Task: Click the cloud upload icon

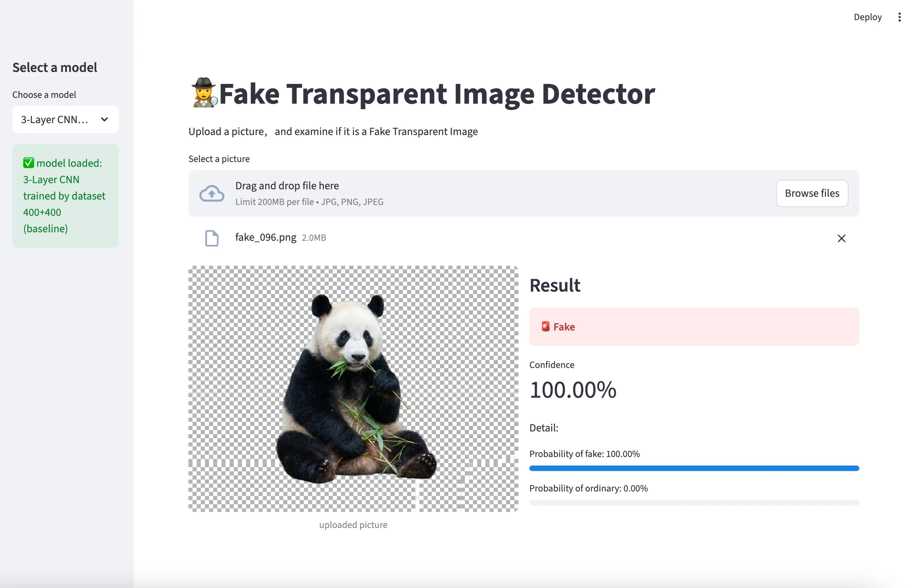Action: [212, 194]
